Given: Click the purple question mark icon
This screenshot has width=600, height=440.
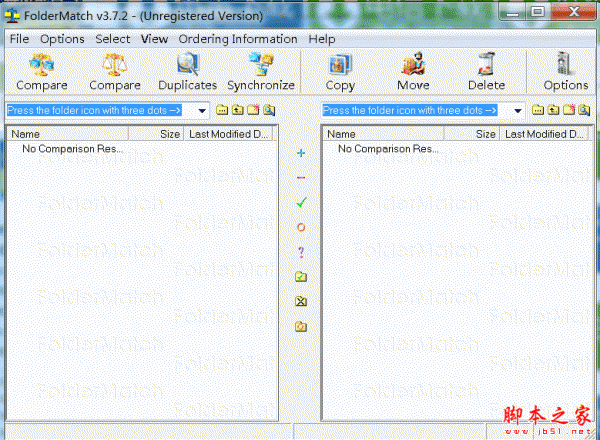Looking at the screenshot, I should coord(301,252).
